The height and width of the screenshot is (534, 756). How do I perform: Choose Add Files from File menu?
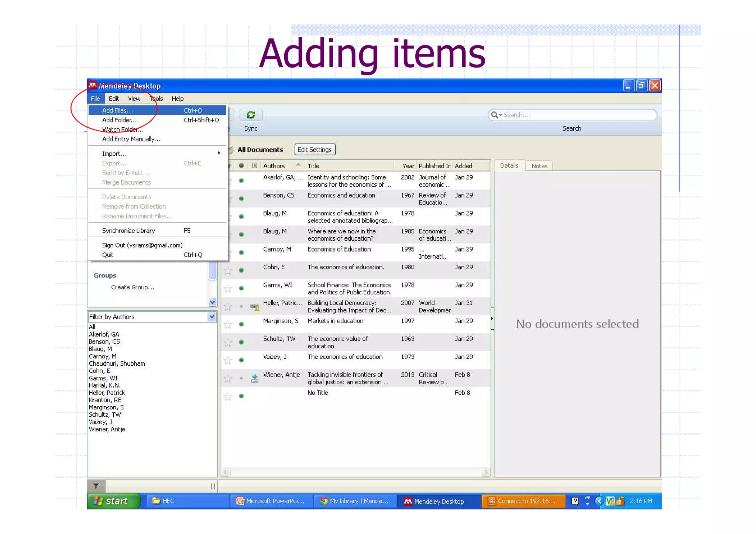[157, 110]
